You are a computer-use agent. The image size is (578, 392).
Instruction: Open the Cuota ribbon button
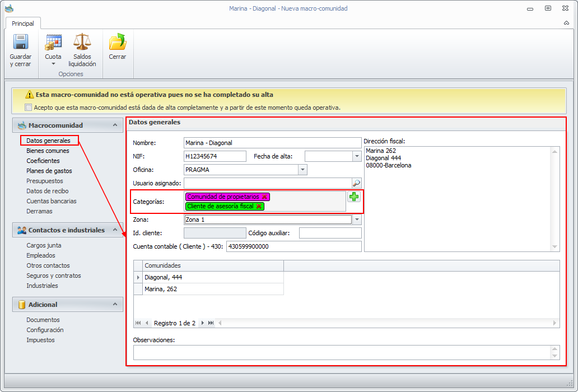click(53, 51)
